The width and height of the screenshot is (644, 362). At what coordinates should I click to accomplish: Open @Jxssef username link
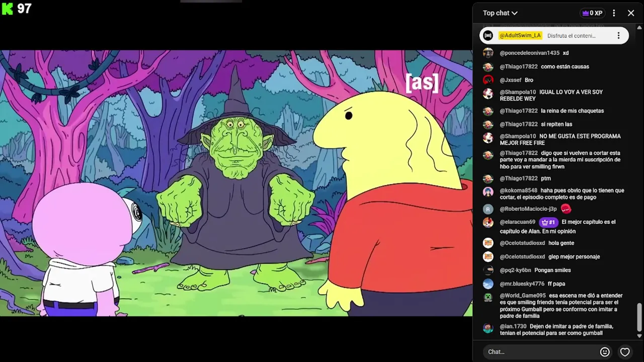pos(510,80)
